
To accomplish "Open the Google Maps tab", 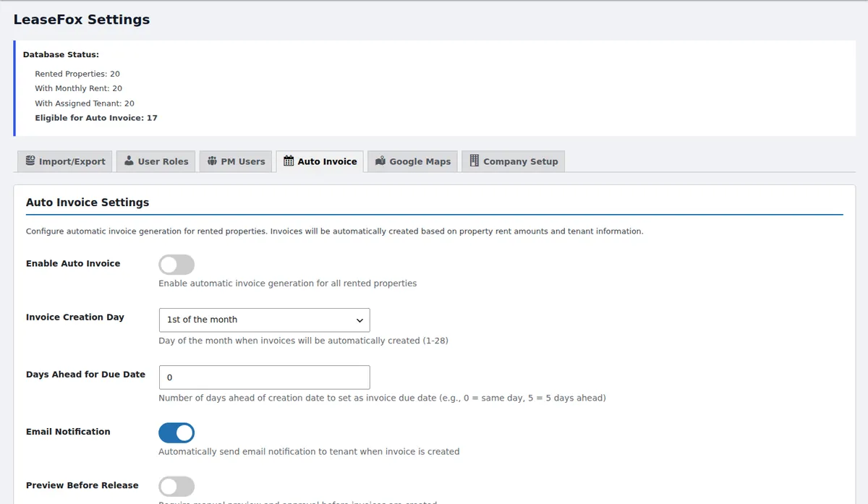I will click(x=413, y=161).
